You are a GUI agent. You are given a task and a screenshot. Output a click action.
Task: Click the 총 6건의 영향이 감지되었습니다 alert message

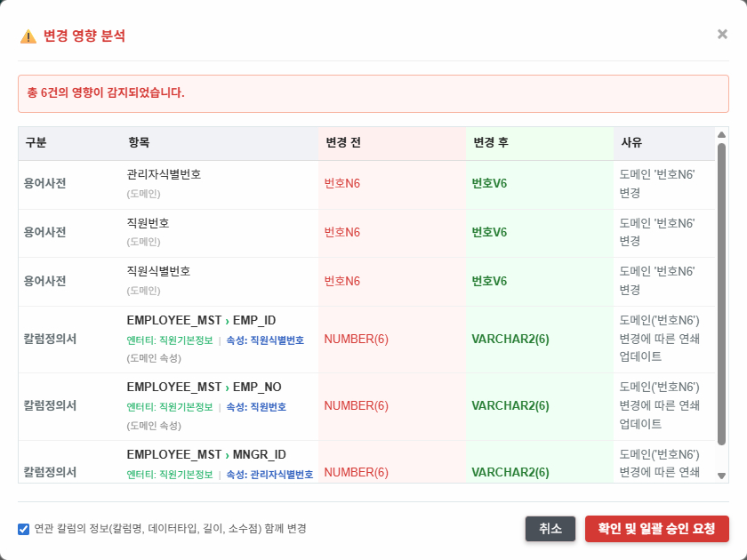pos(106,92)
